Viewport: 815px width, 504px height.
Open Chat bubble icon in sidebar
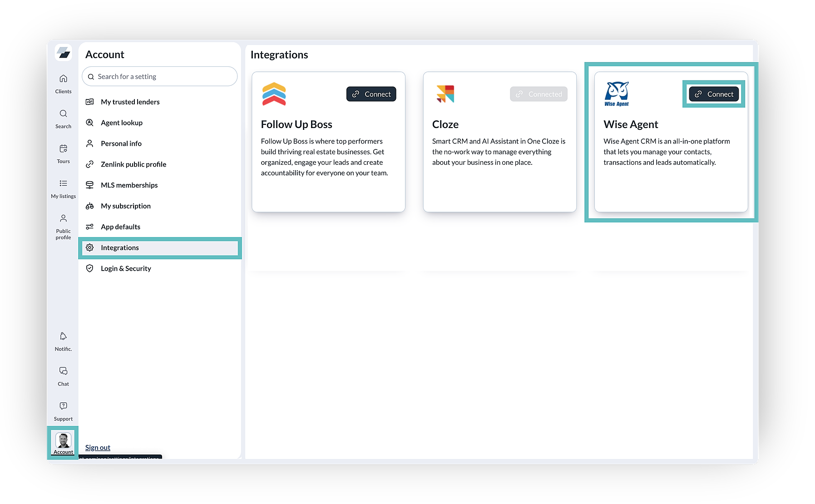click(x=63, y=371)
